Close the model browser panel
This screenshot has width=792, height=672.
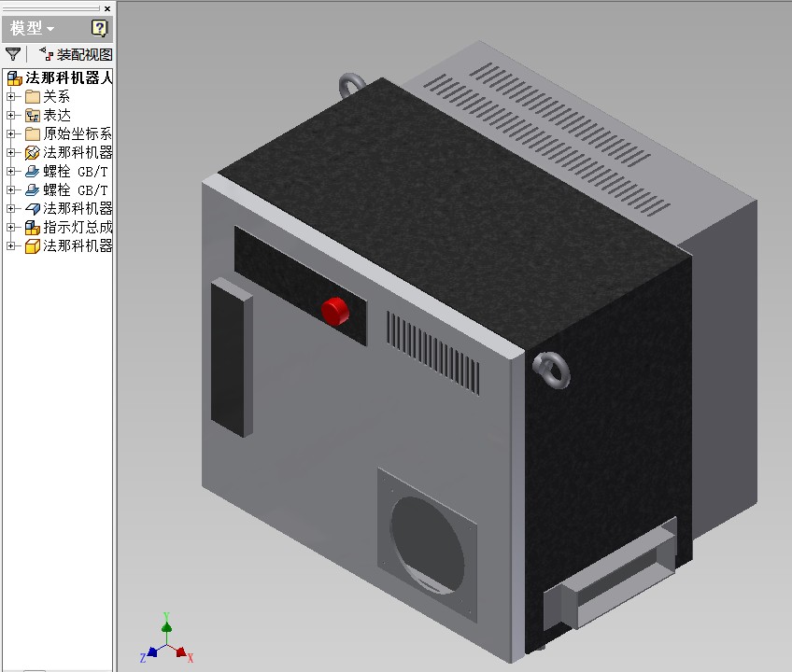pos(107,8)
